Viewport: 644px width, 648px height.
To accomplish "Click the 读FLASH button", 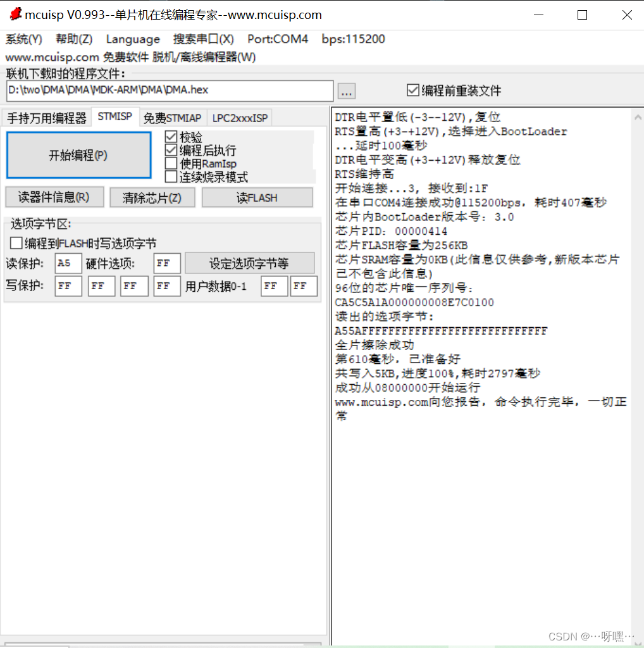I will tap(257, 197).
